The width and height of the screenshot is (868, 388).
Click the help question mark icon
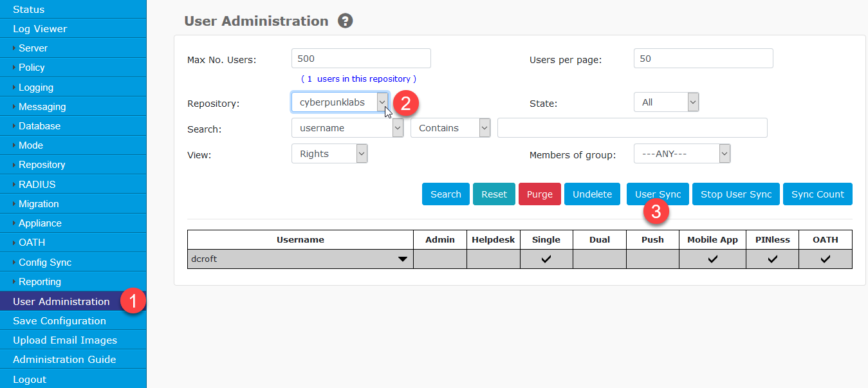pos(346,21)
